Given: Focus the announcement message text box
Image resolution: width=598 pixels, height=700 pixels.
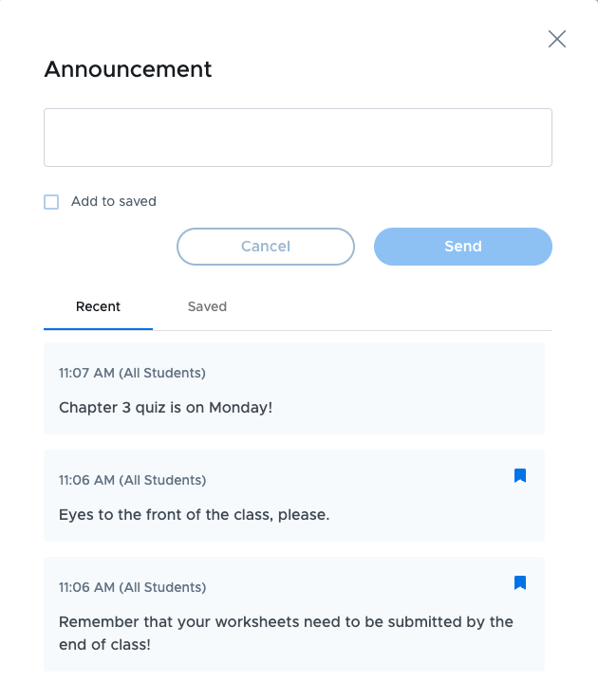Looking at the screenshot, I should click(298, 138).
